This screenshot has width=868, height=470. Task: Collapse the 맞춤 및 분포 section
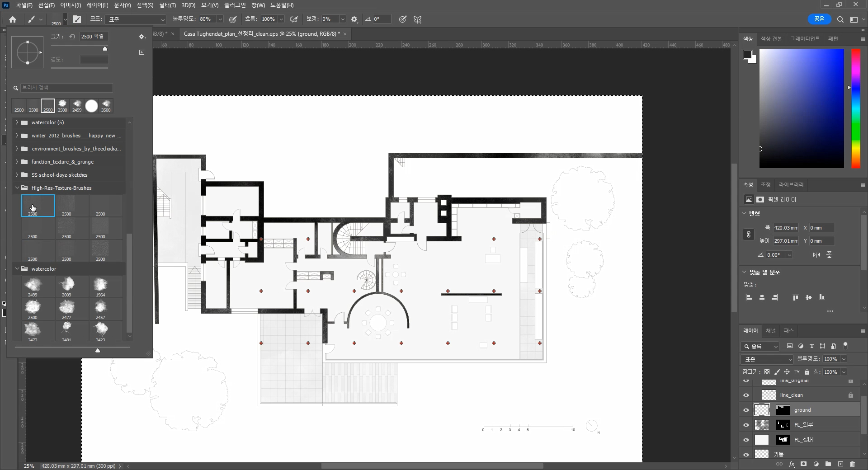click(745, 272)
